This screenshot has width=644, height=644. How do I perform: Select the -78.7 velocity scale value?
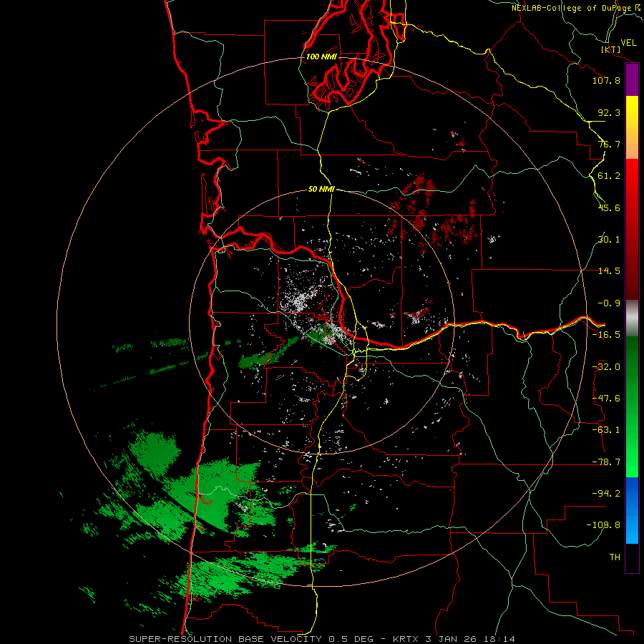coord(606,462)
